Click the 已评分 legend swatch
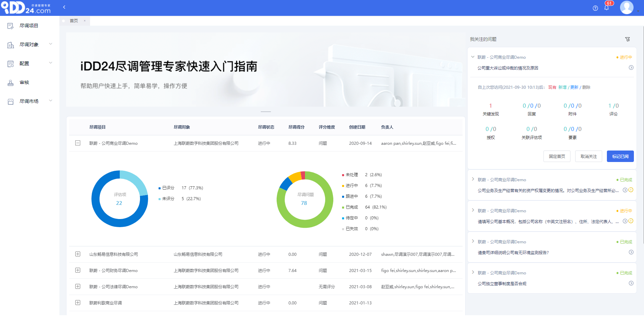This screenshot has width=644, height=325. (160, 188)
